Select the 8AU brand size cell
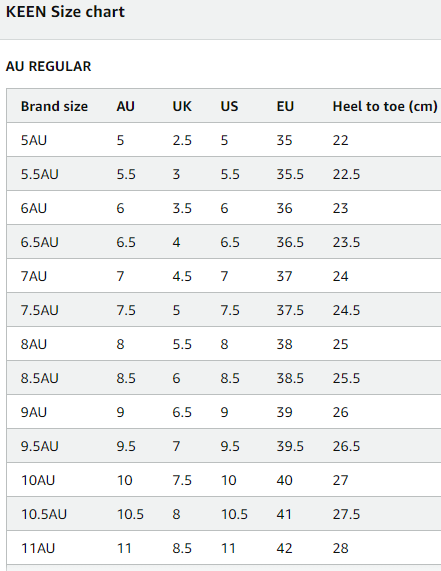This screenshot has width=441, height=571. point(34,344)
